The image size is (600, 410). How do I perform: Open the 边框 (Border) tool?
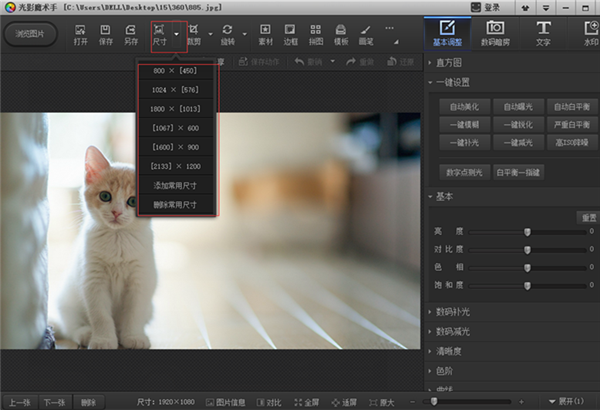click(x=290, y=33)
